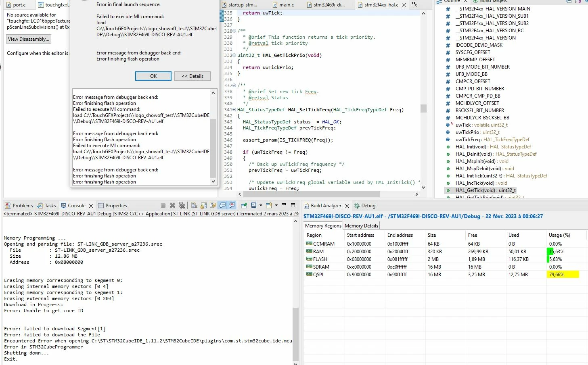The width and height of the screenshot is (588, 365).
Task: Click the View Disassembly button
Action: point(29,39)
